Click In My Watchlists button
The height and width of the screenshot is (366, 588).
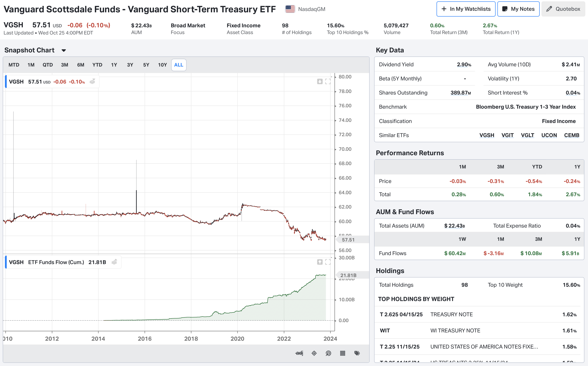[x=466, y=9]
